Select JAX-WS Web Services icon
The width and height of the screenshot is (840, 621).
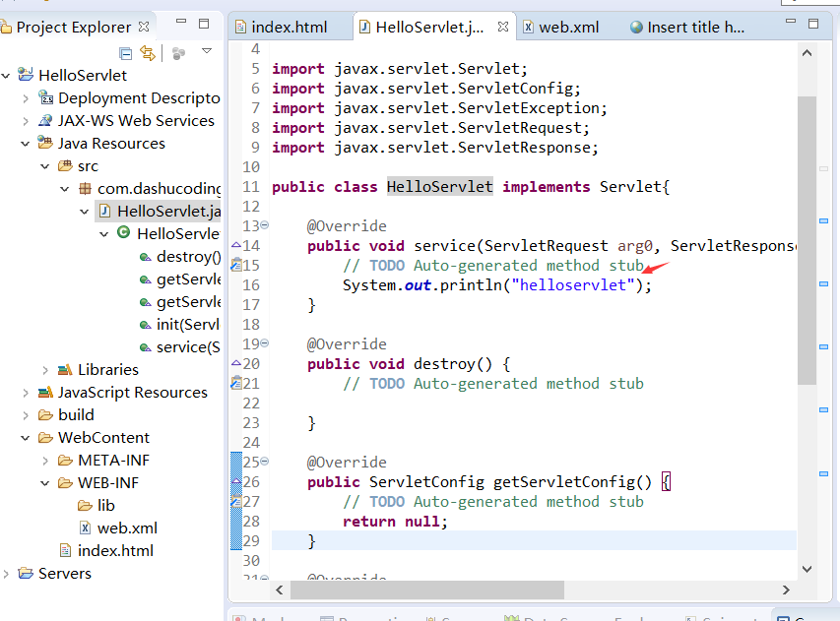[45, 120]
